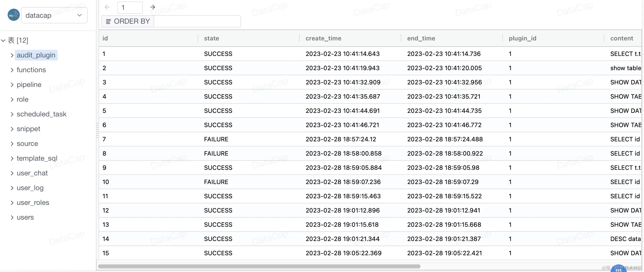This screenshot has width=644, height=272.
Task: Click the FAILURE state in row 7
Action: (216, 139)
